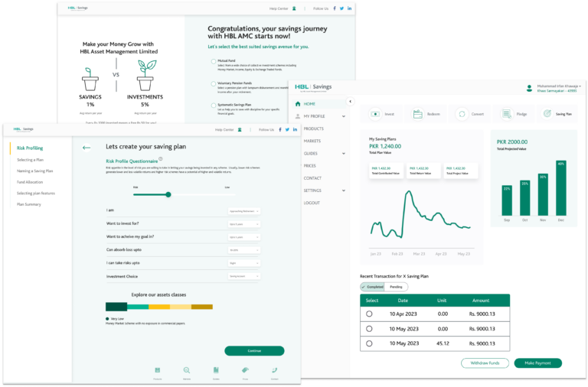
Task: Collapse the dashboard sidebar with arrow button
Action: click(350, 101)
